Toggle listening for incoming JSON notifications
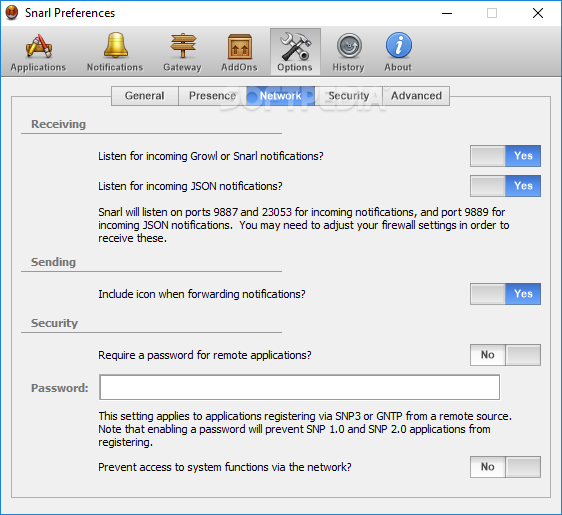 505,186
